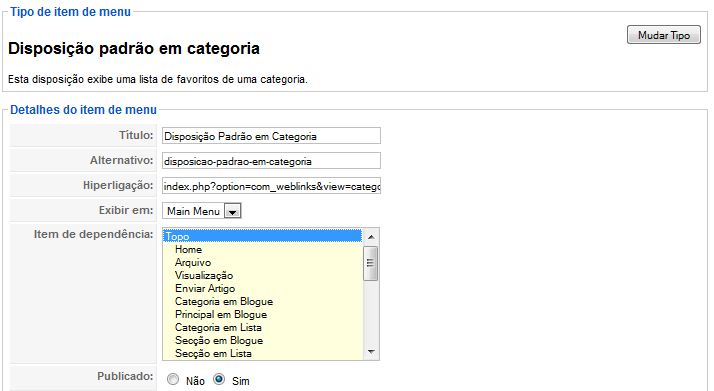Focus the Título input field
Viewport: 714px width, 391px height.
click(271, 136)
